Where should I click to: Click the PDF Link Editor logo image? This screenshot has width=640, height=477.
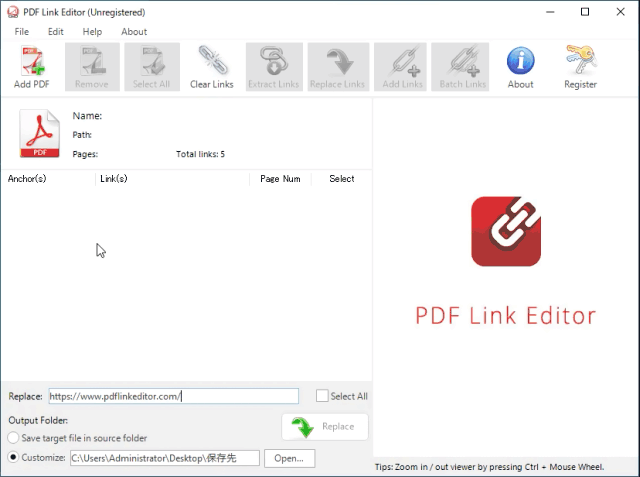pyautogui.click(x=506, y=231)
